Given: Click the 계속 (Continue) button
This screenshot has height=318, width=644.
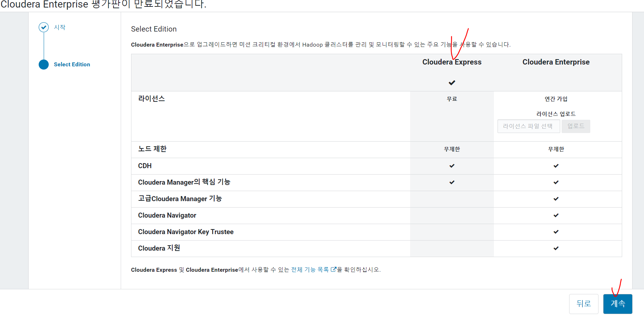Looking at the screenshot, I should (x=617, y=304).
